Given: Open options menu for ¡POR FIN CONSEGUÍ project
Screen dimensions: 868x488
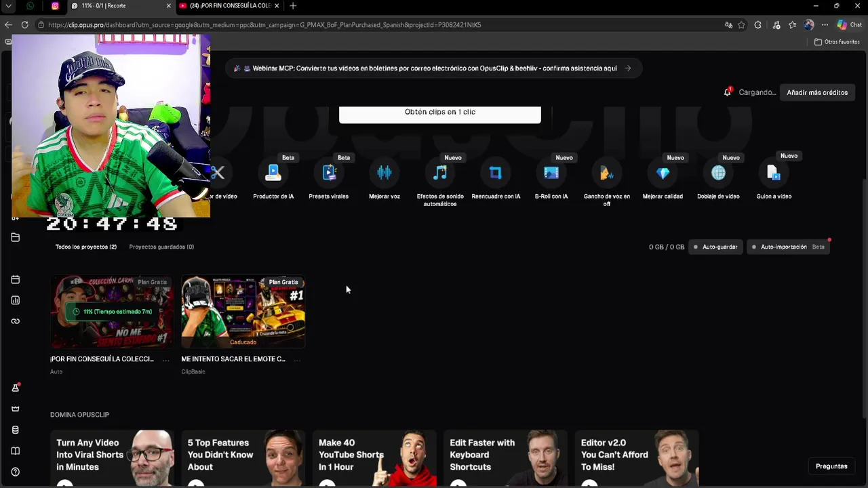Looking at the screenshot, I should [165, 359].
